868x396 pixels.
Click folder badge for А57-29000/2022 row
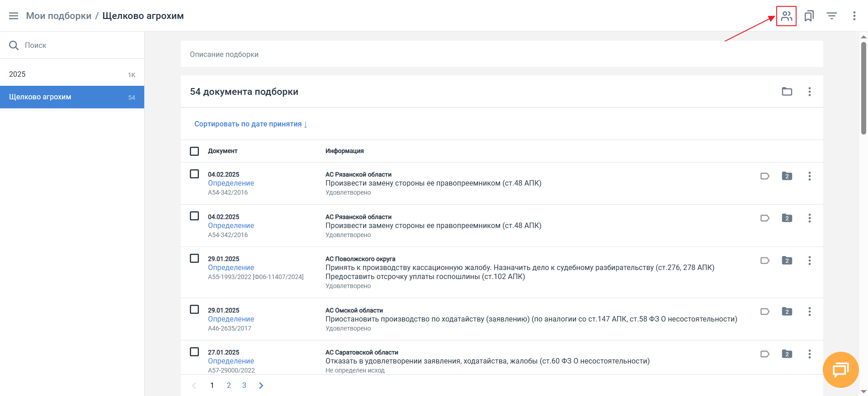pyautogui.click(x=787, y=354)
